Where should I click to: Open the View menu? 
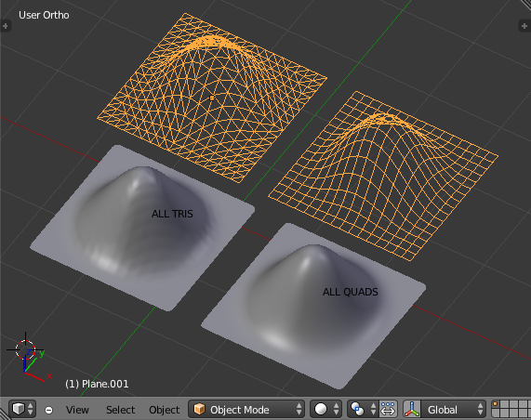tap(77, 410)
